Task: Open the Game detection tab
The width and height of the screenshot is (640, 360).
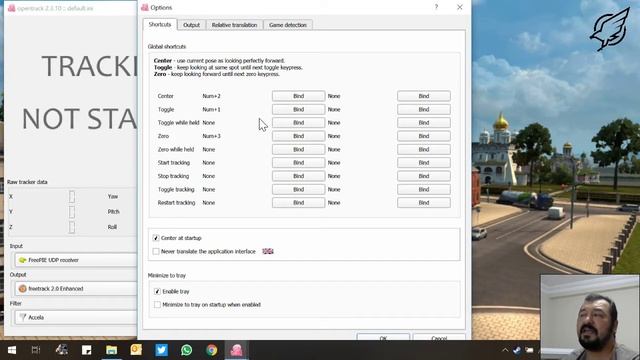Action: click(288, 25)
